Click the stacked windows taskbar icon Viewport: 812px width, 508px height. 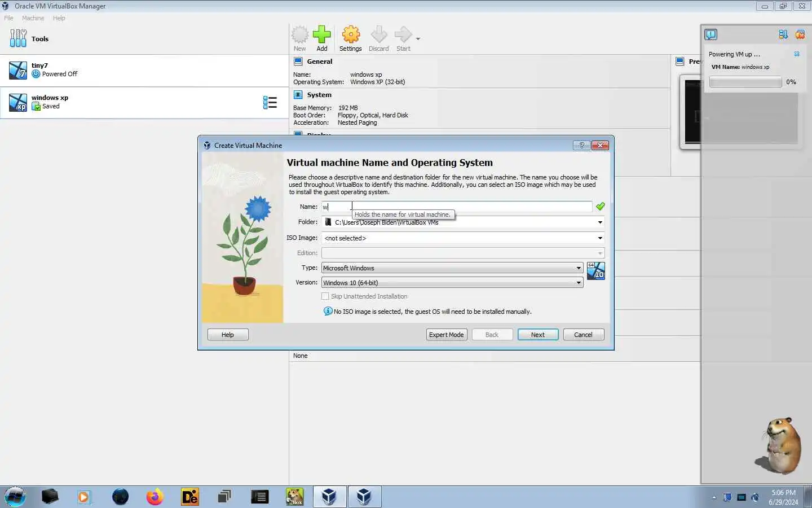tap(224, 497)
